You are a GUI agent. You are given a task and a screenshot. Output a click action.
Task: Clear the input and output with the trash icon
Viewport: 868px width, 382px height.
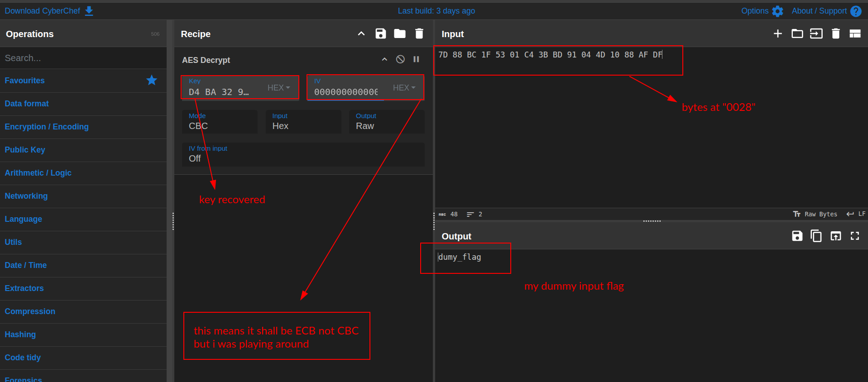point(836,33)
